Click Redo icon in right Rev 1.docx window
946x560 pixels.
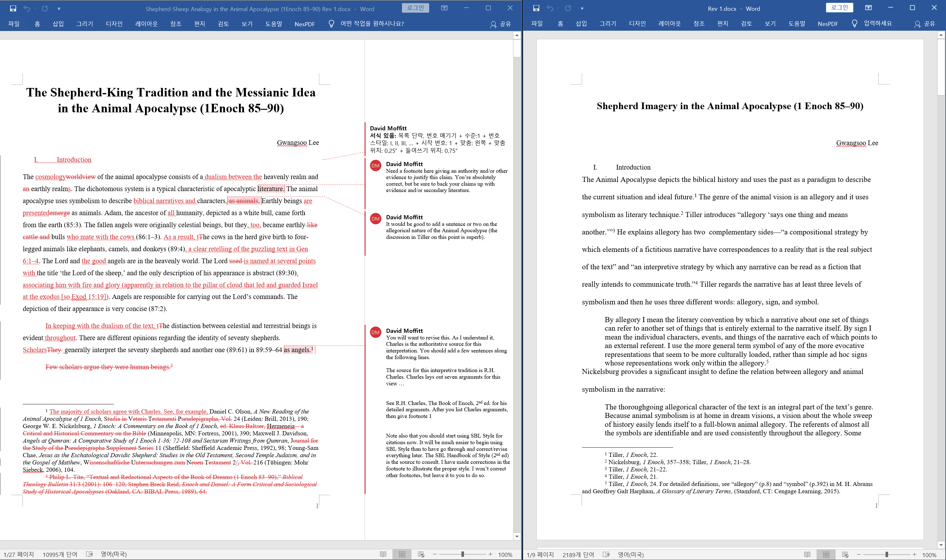coord(568,8)
